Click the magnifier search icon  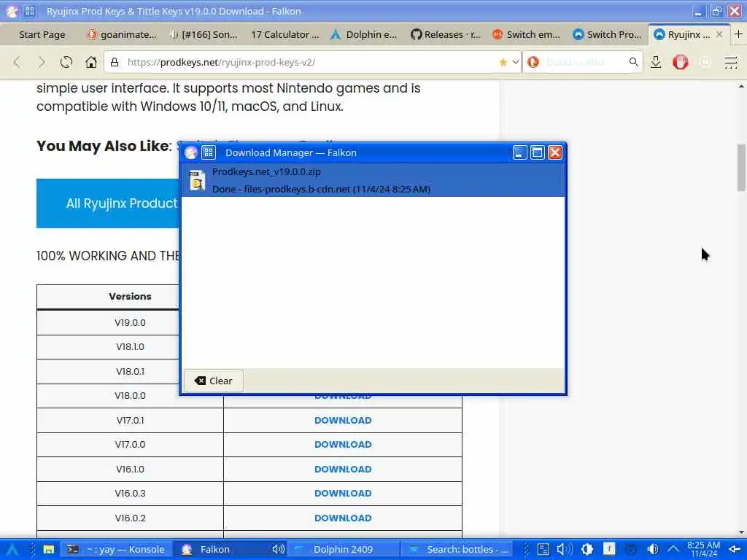coord(633,62)
